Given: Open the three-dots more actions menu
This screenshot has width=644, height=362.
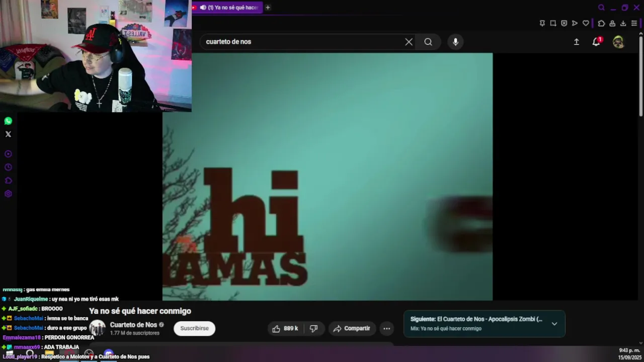Looking at the screenshot, I should pyautogui.click(x=386, y=328).
